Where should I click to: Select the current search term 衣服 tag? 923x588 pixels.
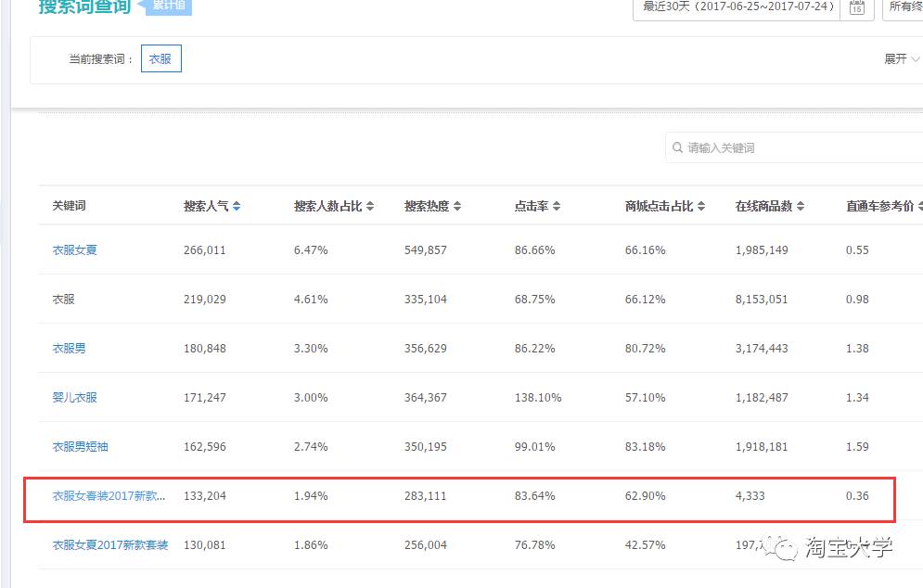click(160, 59)
